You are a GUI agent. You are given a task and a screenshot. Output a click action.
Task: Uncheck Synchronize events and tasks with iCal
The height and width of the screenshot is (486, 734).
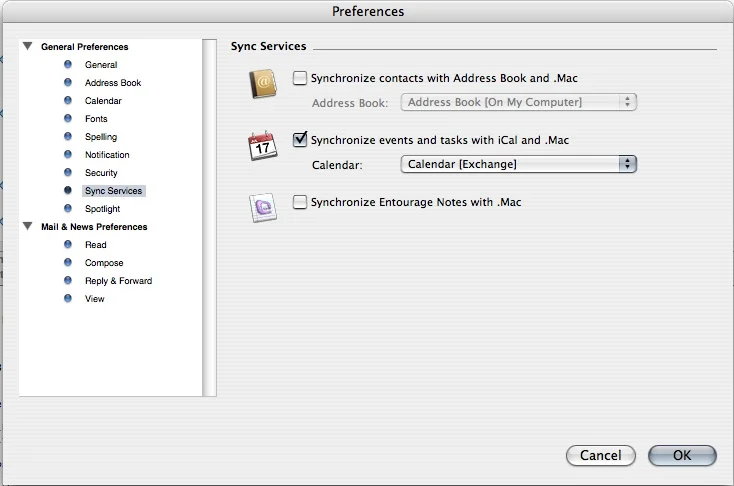tap(300, 140)
